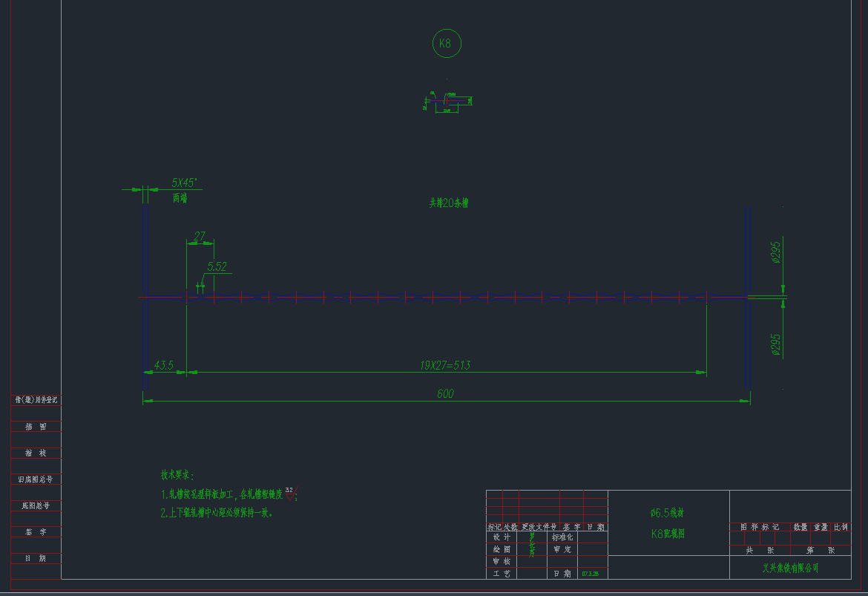Select the '底图总号' cell in left strip
This screenshot has height=596, width=868.
[36, 505]
